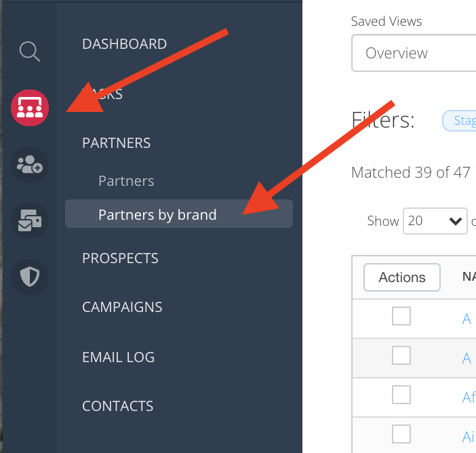Go to Dashboard in the menu
Screen dimensions: 476x453
pos(124,44)
